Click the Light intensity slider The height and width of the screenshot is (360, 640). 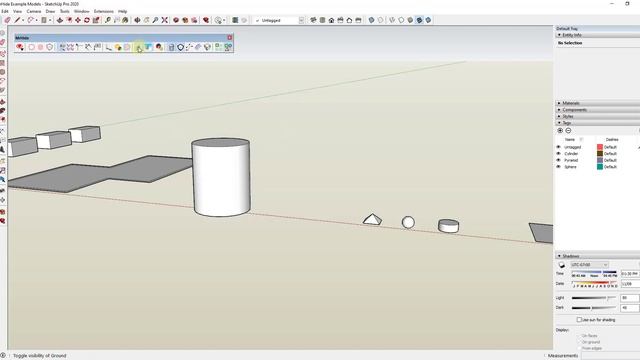pyautogui.click(x=594, y=298)
